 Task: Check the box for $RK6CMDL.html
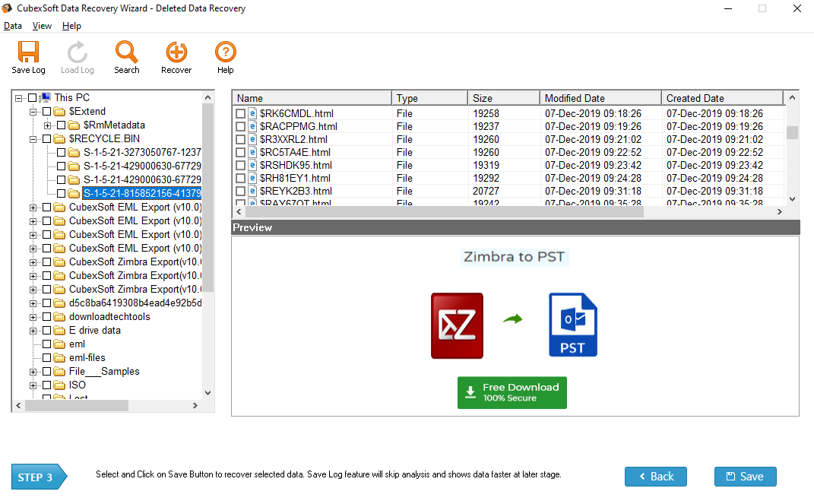pos(240,113)
